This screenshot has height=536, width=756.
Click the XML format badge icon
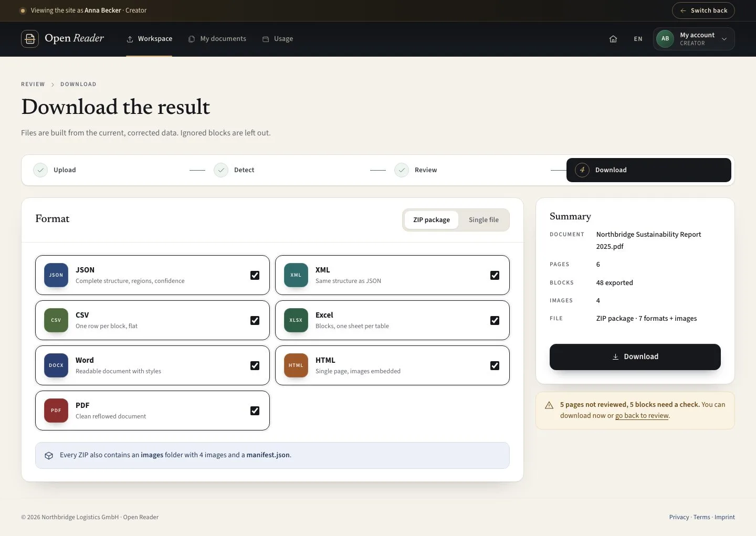pos(296,275)
